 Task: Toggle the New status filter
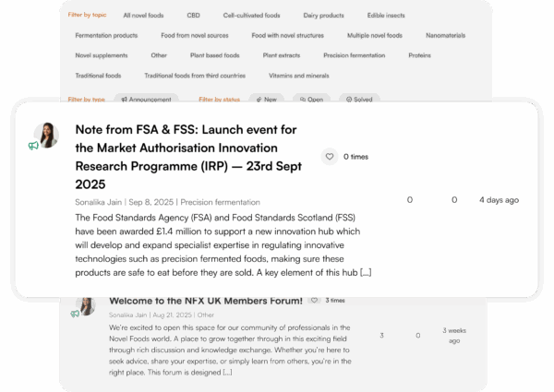[x=267, y=99]
